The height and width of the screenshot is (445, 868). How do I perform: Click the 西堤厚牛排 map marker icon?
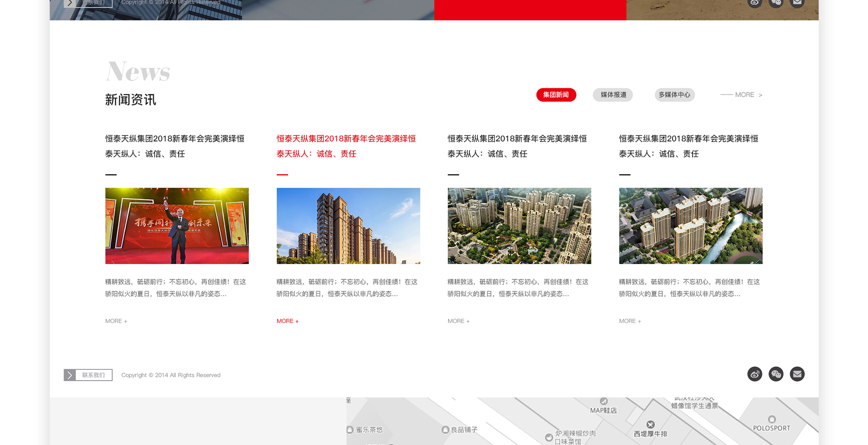coord(651,424)
